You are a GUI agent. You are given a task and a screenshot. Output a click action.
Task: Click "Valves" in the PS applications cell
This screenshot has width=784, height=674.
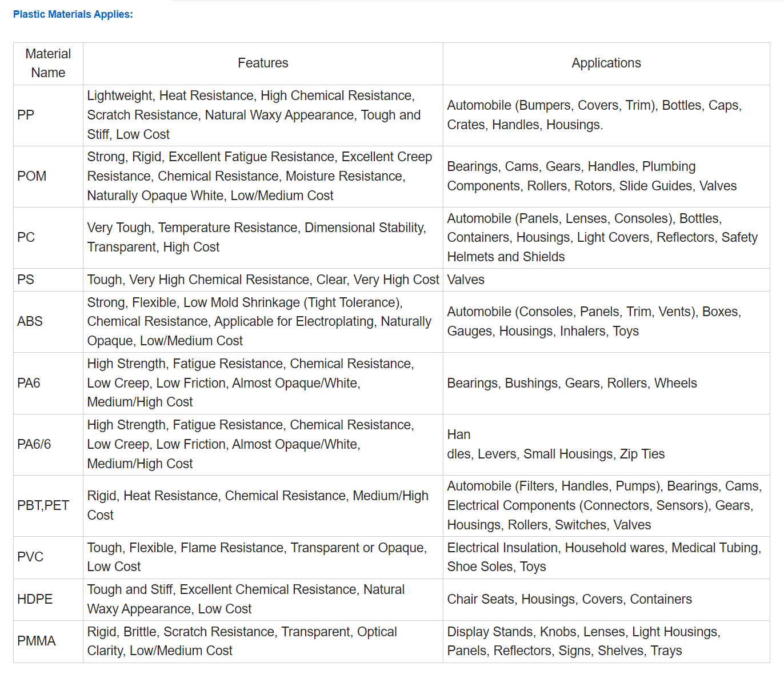point(466,280)
